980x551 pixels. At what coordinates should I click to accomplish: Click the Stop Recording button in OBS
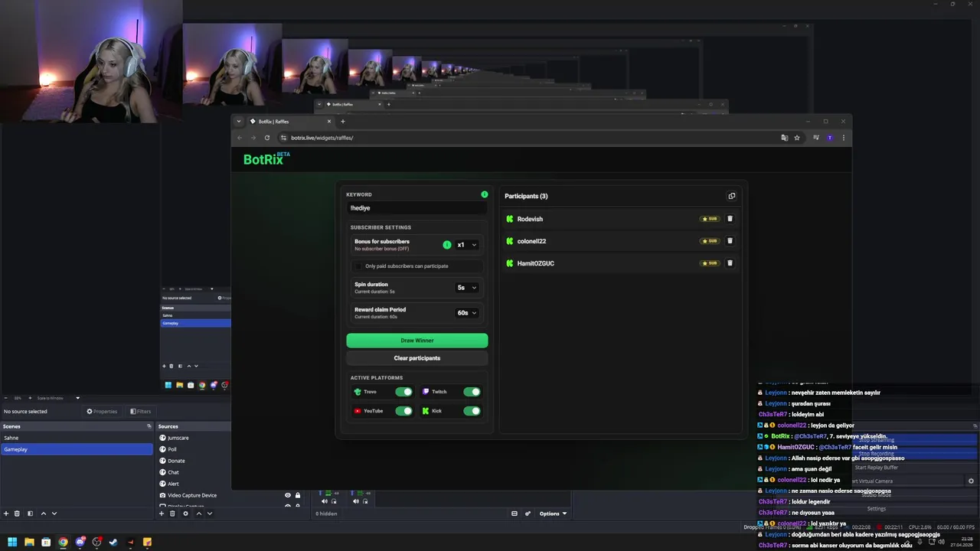click(877, 454)
